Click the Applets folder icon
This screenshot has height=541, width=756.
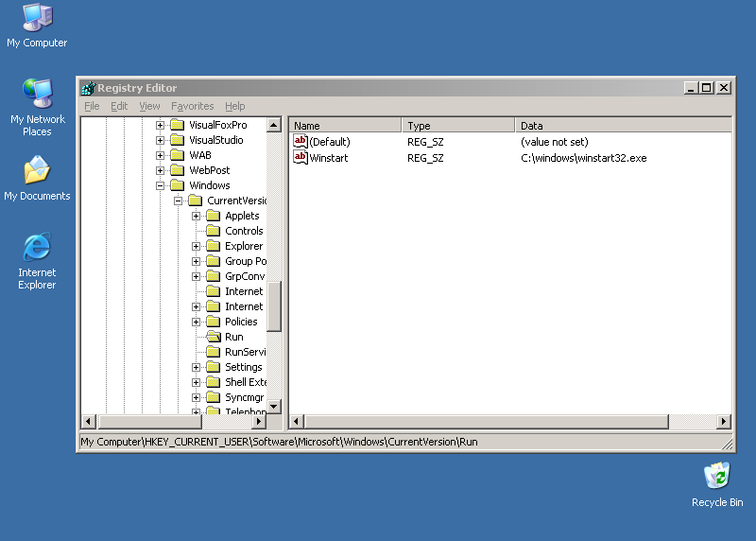214,216
